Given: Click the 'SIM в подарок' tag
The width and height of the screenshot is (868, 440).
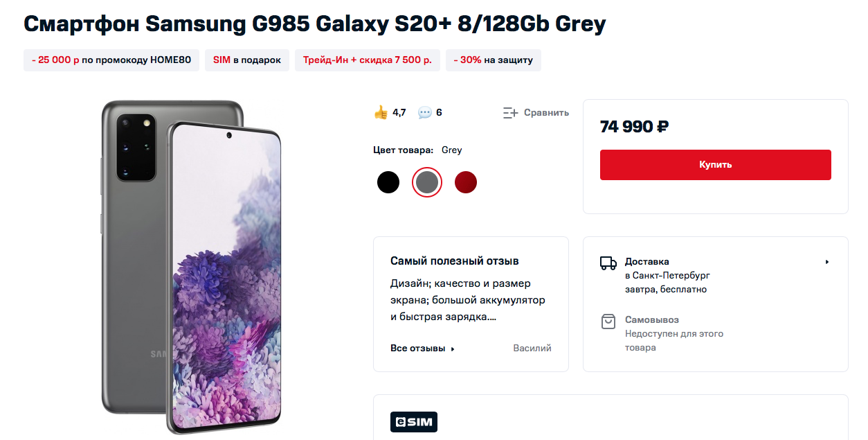Looking at the screenshot, I should pos(247,60).
